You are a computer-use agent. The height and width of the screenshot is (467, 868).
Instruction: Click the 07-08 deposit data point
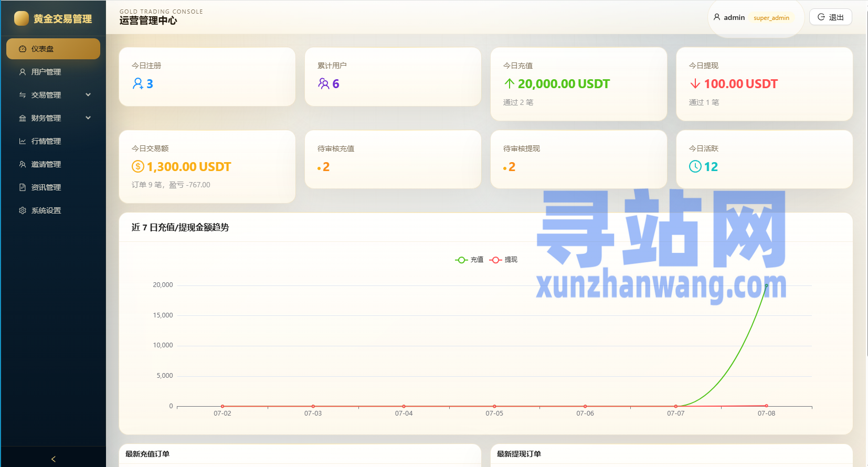pyautogui.click(x=766, y=285)
